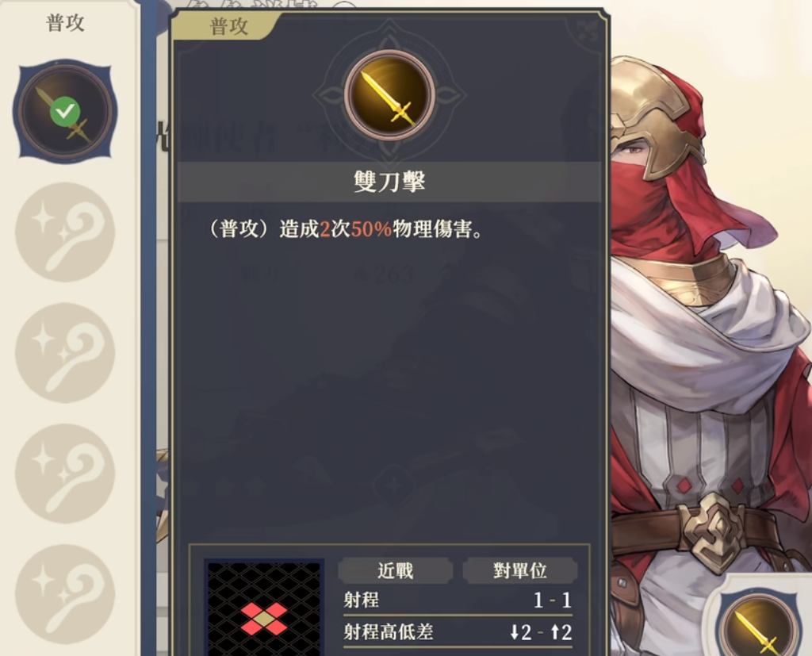The width and height of the screenshot is (812, 656).
Task: Choose the second empty wand skill slot
Action: click(65, 353)
